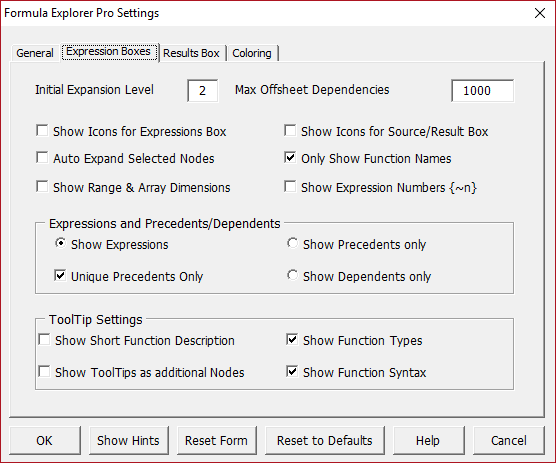Edit the Max Offsheet Dependencies field
This screenshot has width=556, height=463.
pos(482,91)
